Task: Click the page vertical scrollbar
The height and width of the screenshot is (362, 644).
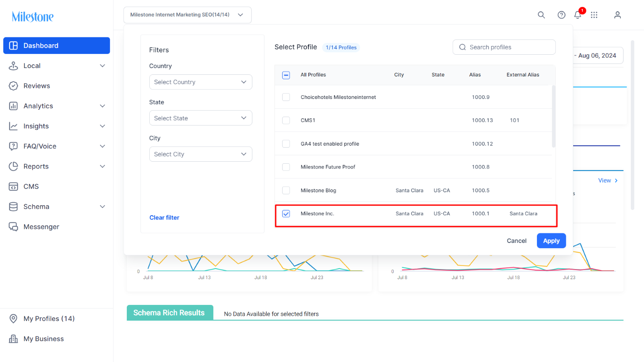Action: (x=632, y=125)
